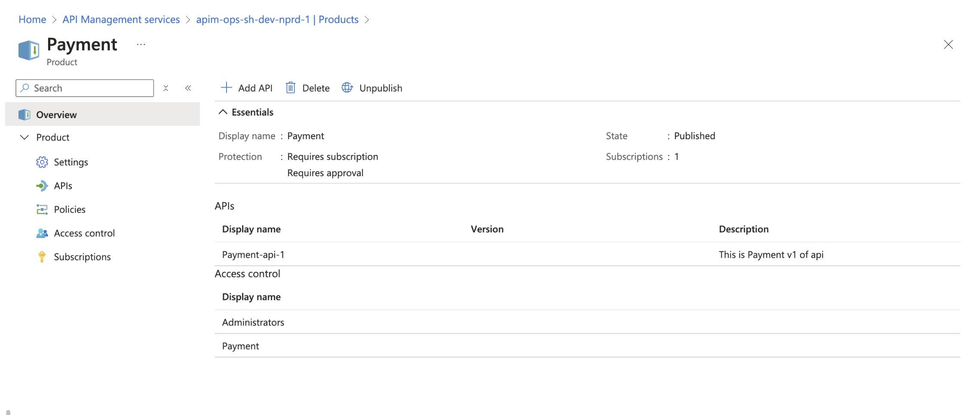Open Access control in sidebar
The image size is (980, 415).
84,233
